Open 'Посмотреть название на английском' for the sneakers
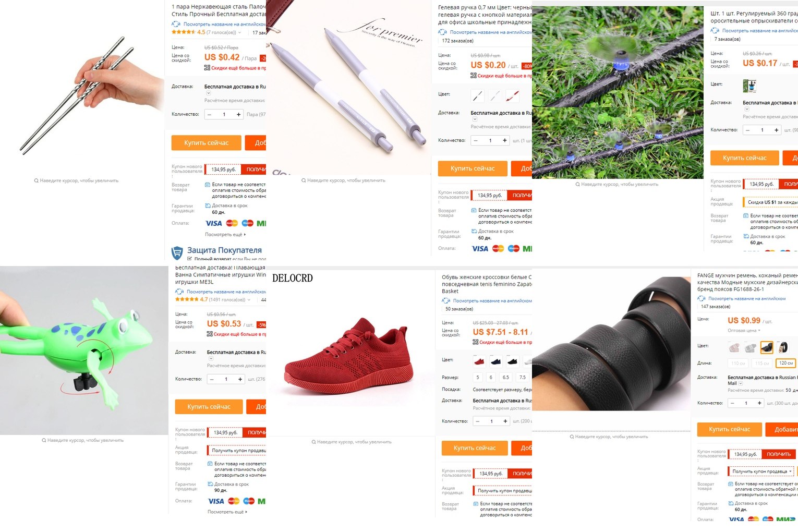Viewport: 798px width, 532px height. coord(492,301)
